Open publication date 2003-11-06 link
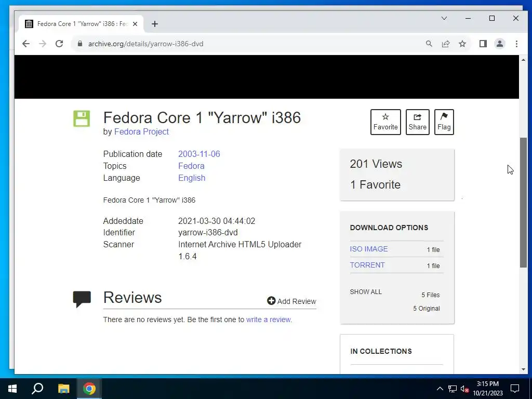Viewport: 532px width, 399px height. pyautogui.click(x=199, y=154)
